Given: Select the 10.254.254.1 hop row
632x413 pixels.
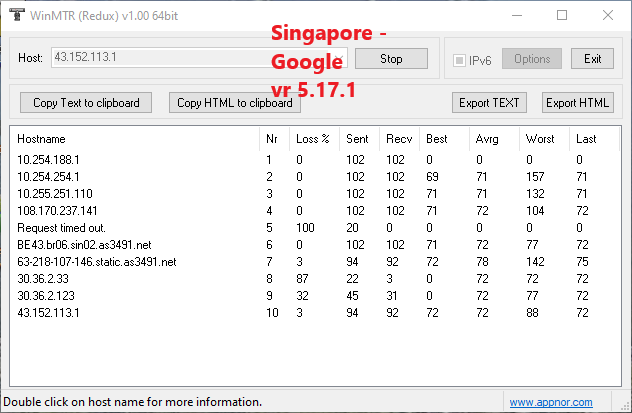Looking at the screenshot, I should point(315,177).
